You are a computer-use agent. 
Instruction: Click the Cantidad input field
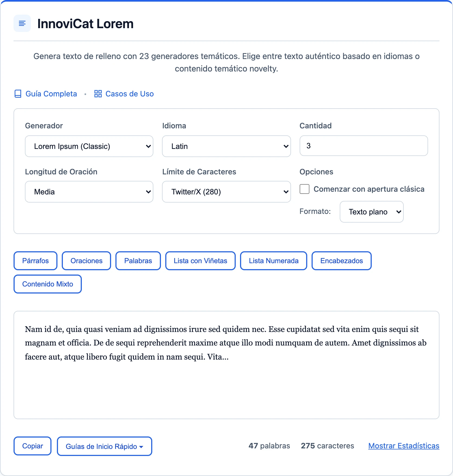364,146
